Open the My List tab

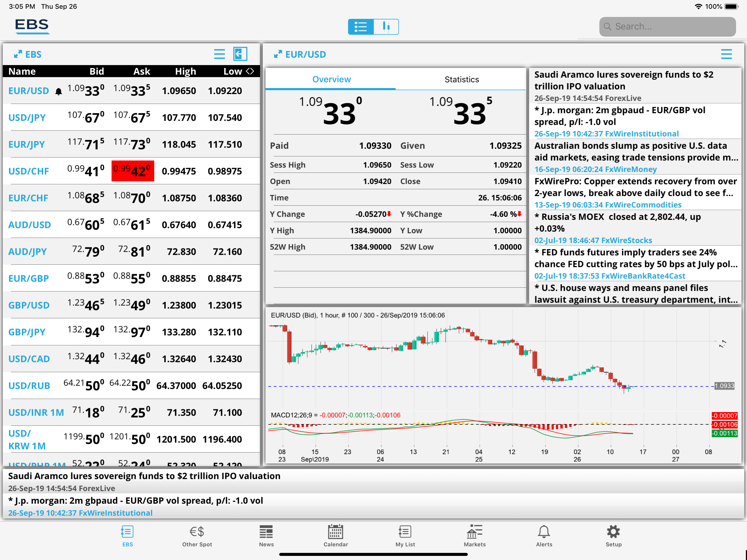[x=405, y=536]
